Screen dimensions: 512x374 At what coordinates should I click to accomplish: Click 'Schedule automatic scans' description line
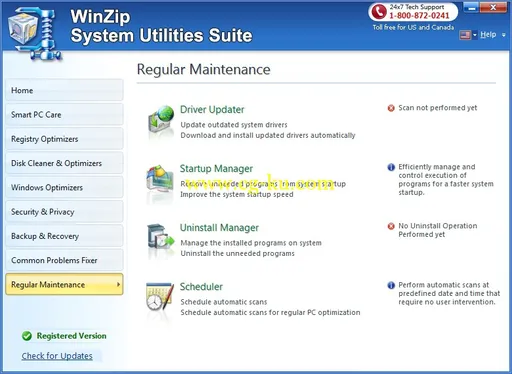click(224, 302)
